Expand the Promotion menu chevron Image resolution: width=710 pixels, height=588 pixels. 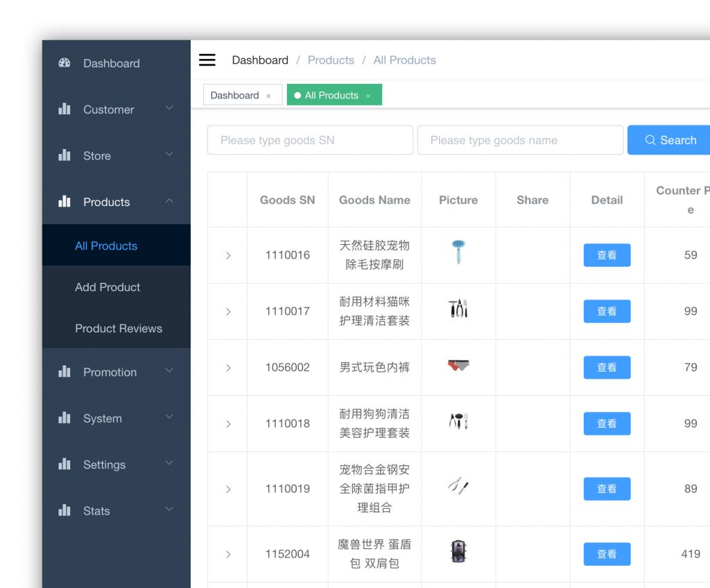pos(169,370)
